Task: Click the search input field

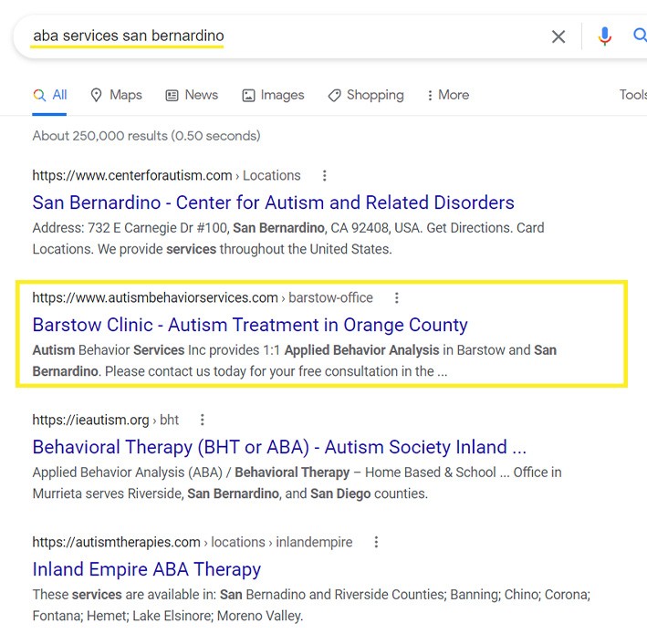Action: coord(274,36)
